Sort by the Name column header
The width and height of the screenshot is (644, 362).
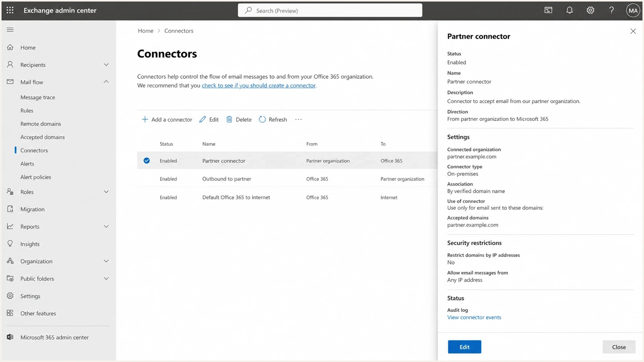209,144
